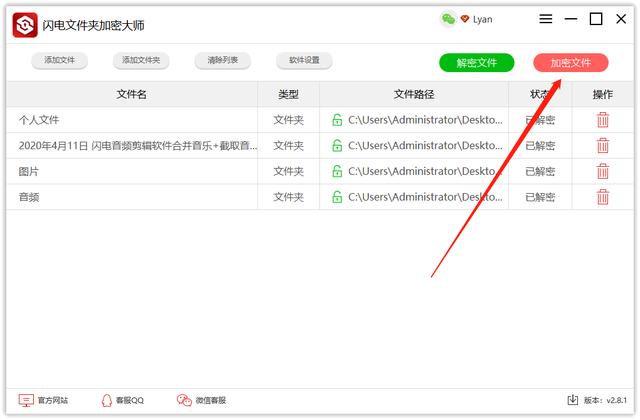Click 文件夹 type in 音频 row

coord(289,197)
